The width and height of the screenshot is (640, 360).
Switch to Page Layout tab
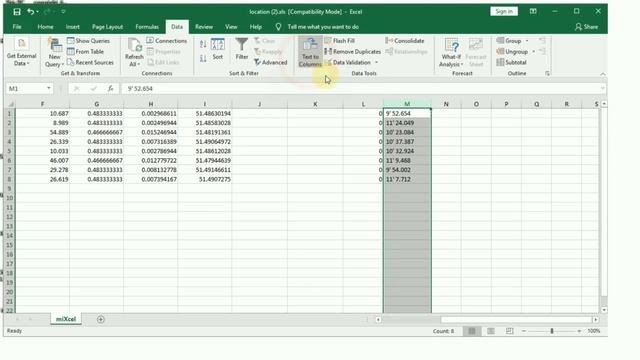(x=107, y=27)
